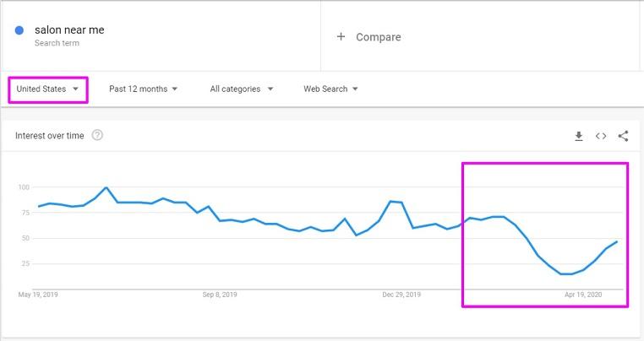
Task: Click the Search term subtitle text
Action: pos(57,42)
